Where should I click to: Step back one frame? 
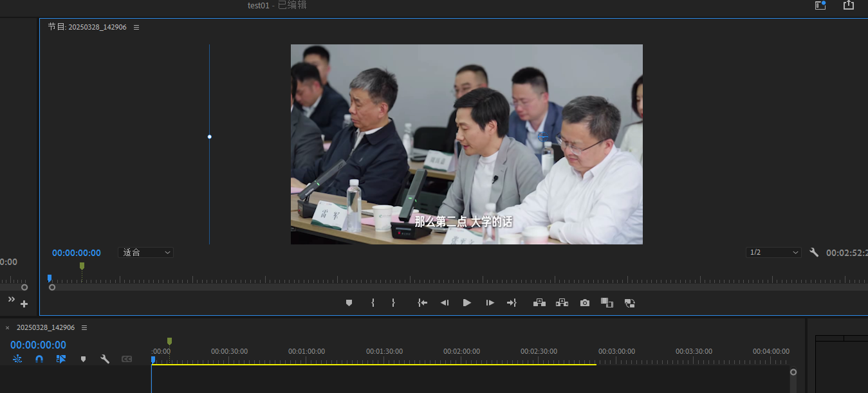(445, 303)
